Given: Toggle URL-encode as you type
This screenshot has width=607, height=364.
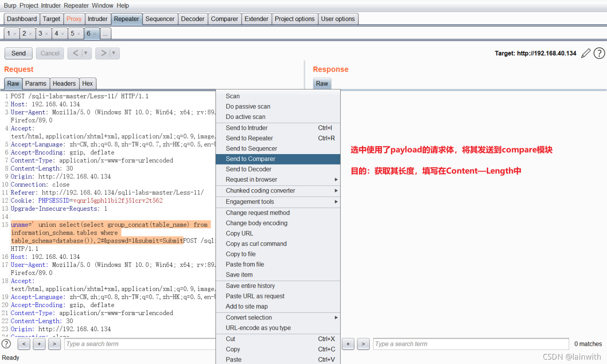Looking at the screenshot, I should [x=278, y=328].
